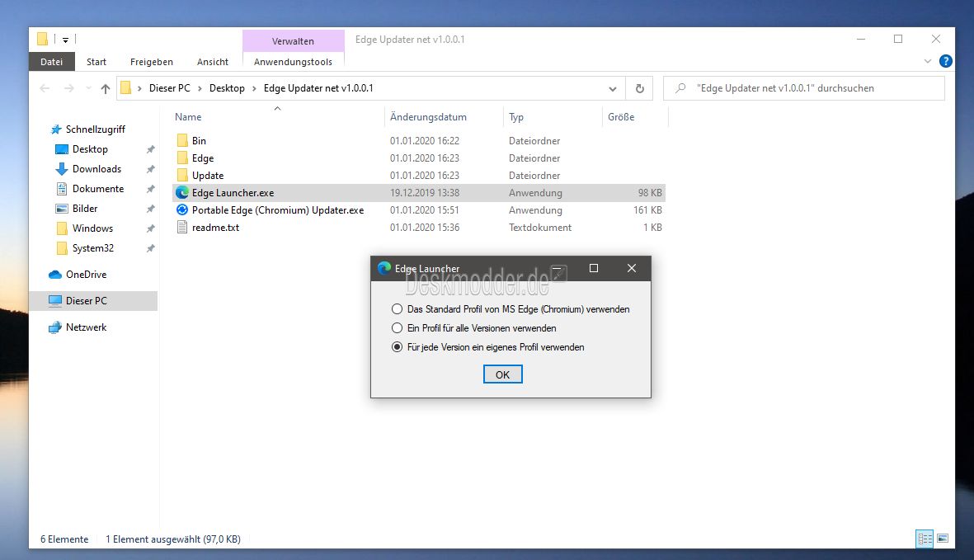The width and height of the screenshot is (974, 560).
Task: Maximize the Edge Launcher dialog
Action: (593, 268)
